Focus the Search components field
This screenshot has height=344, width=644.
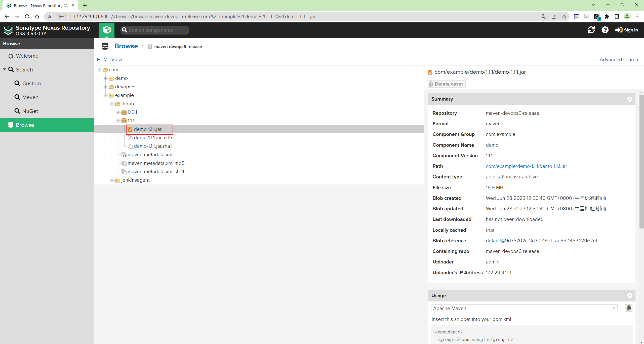pyautogui.click(x=155, y=30)
